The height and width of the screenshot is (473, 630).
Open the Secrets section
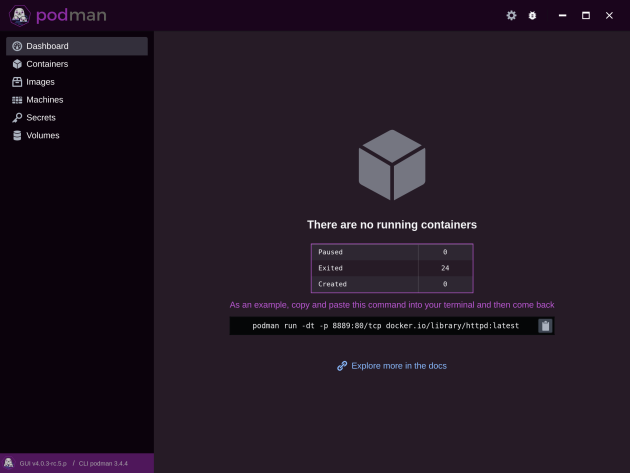[41, 118]
